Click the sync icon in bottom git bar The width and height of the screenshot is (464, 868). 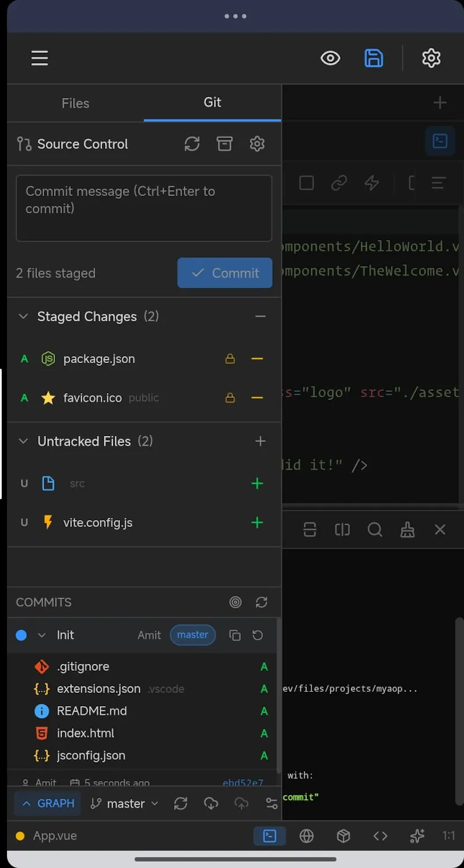(181, 804)
